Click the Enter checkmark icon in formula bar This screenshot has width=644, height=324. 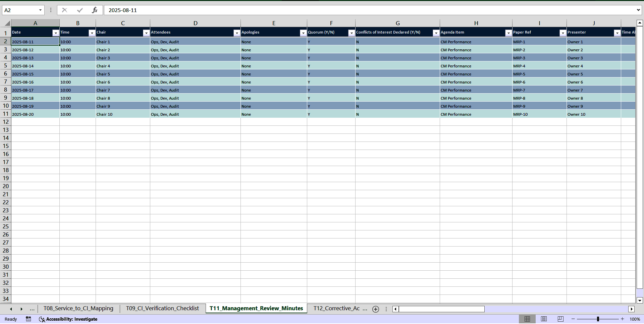coord(80,10)
